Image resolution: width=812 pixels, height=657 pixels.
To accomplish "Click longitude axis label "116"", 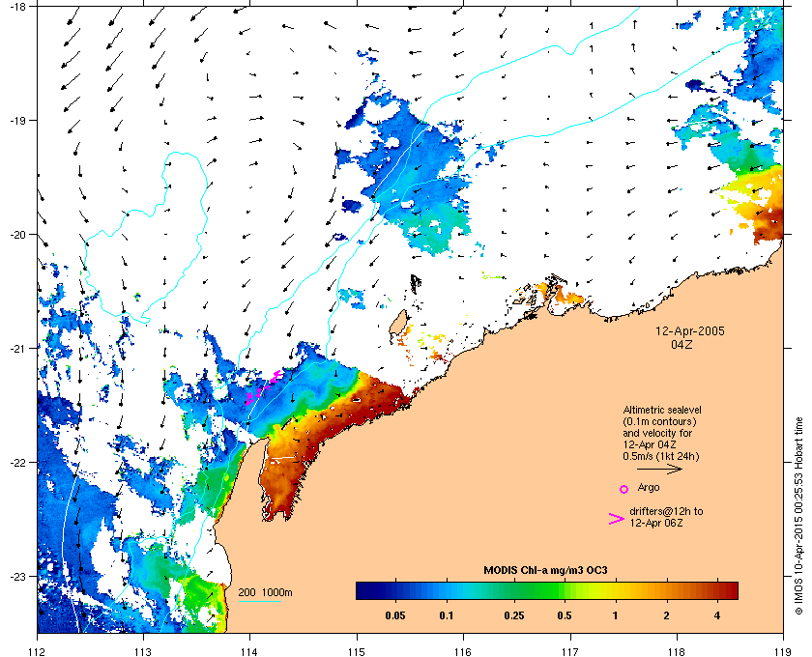I will (x=463, y=652).
